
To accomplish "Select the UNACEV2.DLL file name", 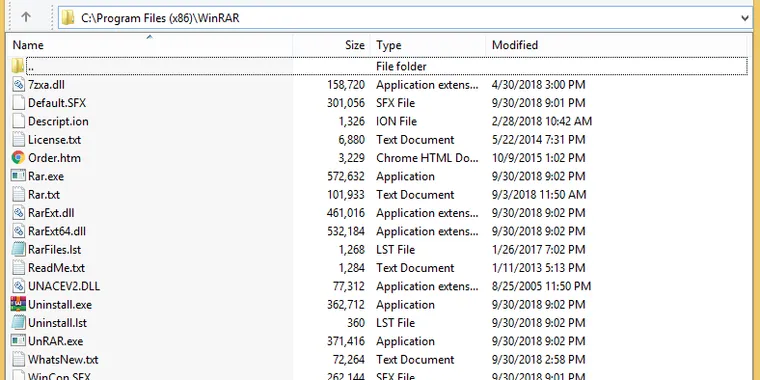I will (x=64, y=286).
